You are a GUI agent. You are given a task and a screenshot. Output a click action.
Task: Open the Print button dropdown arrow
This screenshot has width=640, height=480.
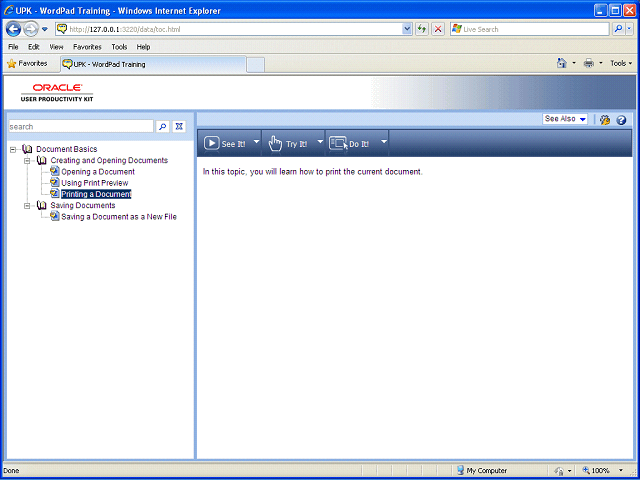pyautogui.click(x=600, y=63)
